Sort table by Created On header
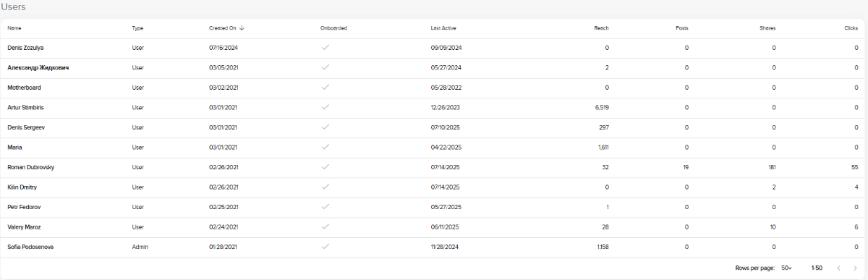The height and width of the screenshot is (280, 868). [223, 28]
